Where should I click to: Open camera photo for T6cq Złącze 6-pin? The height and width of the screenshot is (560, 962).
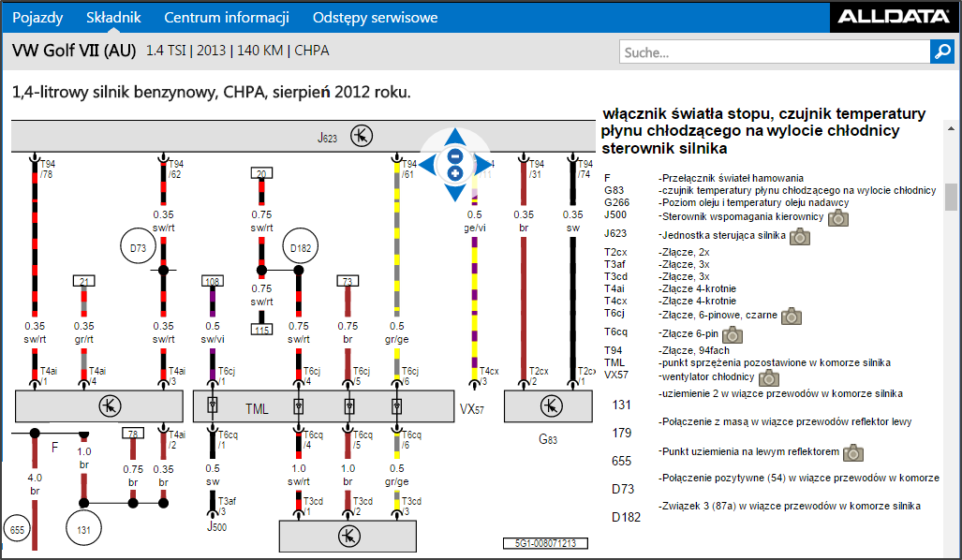pos(733,334)
